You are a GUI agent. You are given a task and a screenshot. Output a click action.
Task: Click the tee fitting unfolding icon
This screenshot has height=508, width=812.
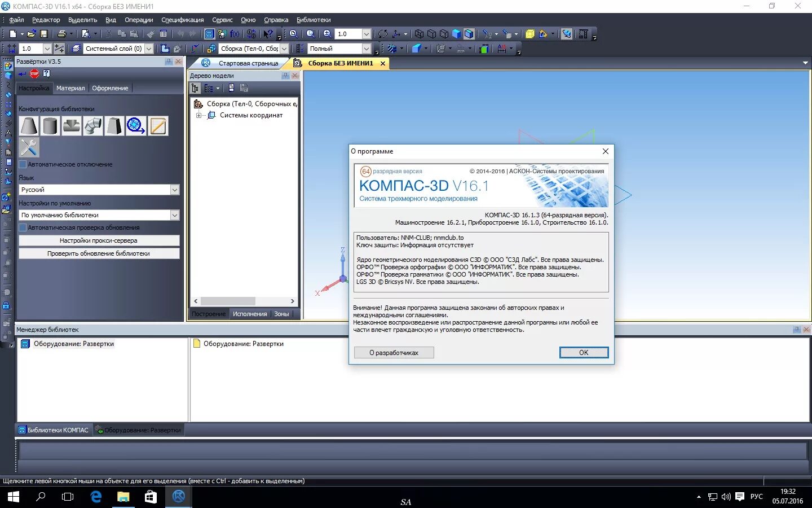(x=72, y=126)
